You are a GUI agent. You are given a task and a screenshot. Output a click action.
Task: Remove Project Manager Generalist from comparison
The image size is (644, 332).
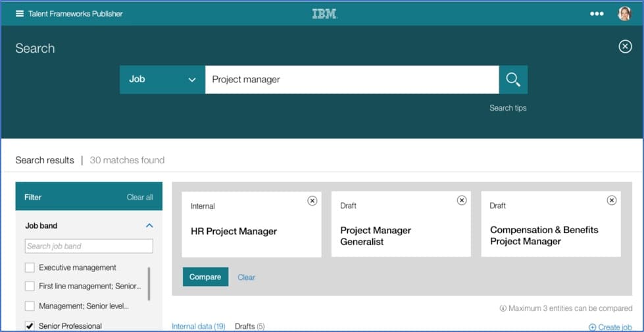[462, 200]
